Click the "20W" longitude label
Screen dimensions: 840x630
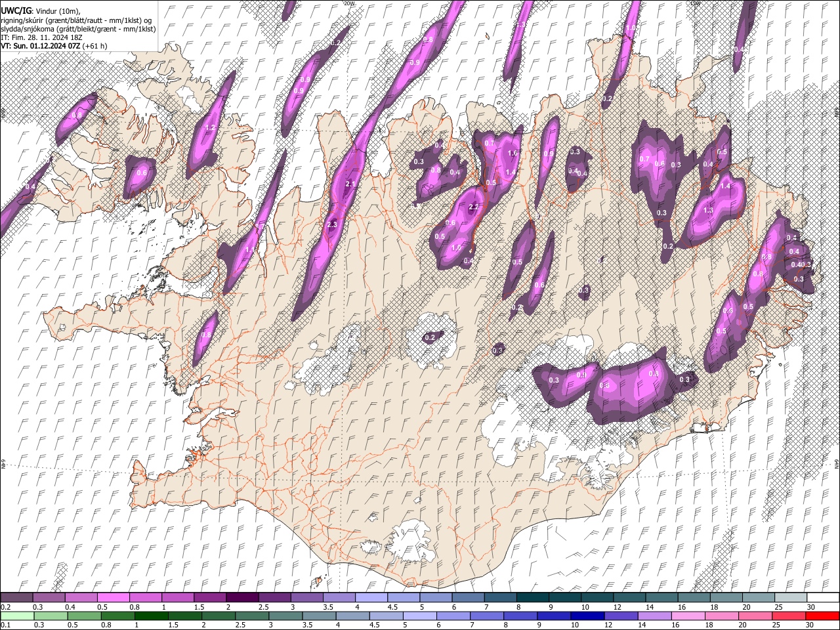(x=349, y=3)
